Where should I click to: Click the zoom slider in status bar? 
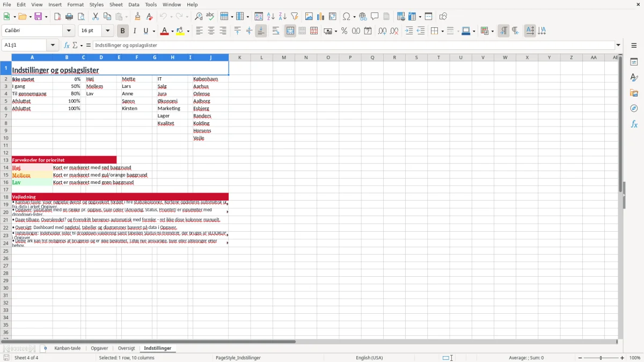coord(601,358)
